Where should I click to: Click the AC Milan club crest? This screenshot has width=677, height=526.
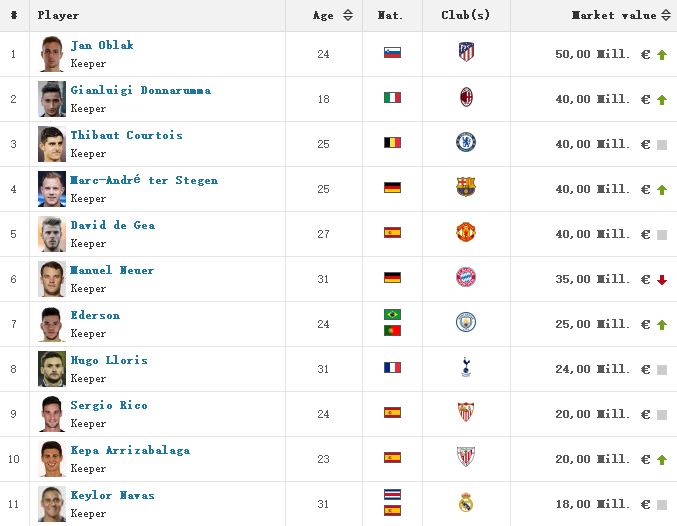coord(466,97)
